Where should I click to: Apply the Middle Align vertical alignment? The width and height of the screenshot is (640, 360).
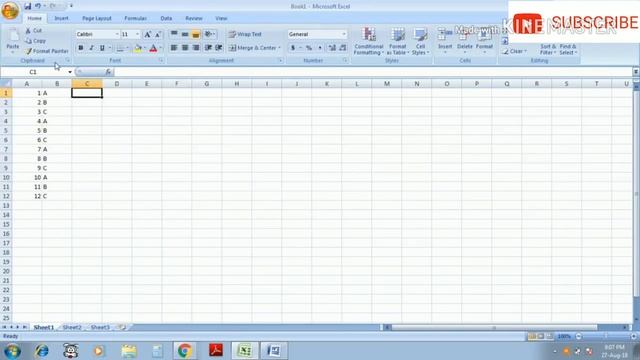(185, 34)
